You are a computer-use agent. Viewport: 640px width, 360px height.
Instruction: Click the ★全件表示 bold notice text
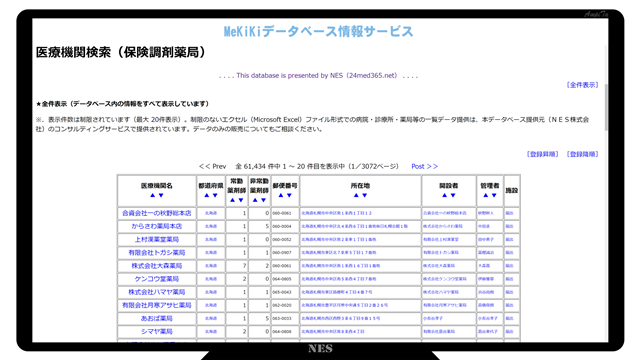(122, 104)
